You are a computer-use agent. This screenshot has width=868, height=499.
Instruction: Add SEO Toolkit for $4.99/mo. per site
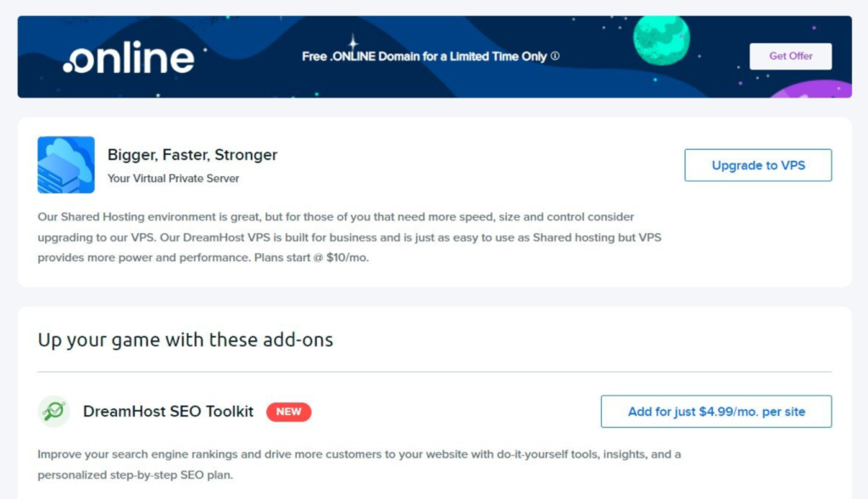coord(715,411)
